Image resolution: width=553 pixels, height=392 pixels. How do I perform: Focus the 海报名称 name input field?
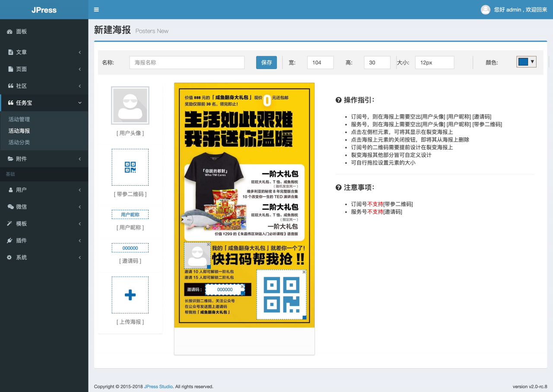(x=187, y=63)
